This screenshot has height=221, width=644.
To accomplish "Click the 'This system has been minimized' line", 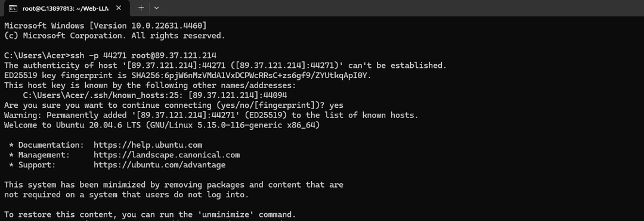I will click(174, 185).
